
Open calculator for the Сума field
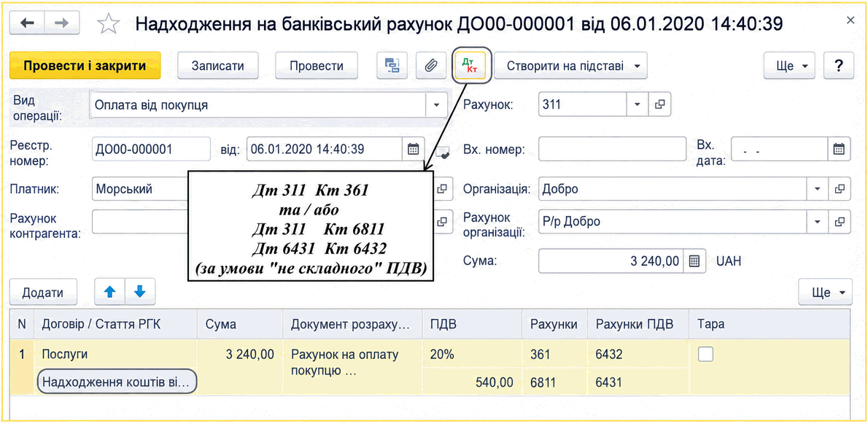coord(694,261)
